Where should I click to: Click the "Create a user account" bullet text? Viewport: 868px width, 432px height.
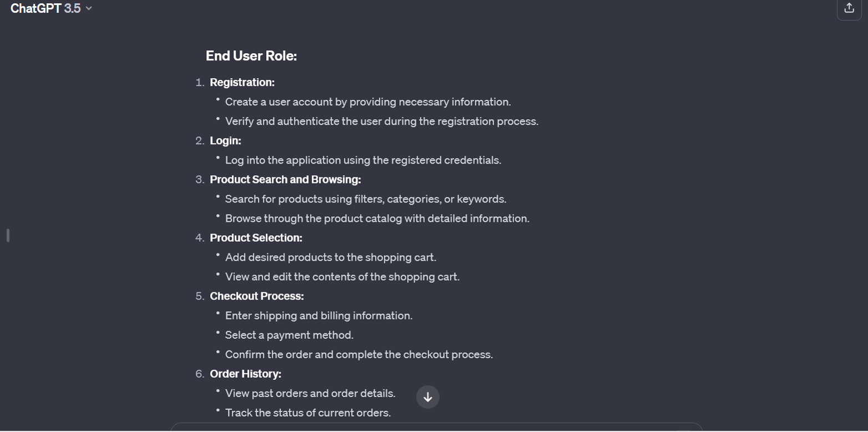(x=368, y=101)
